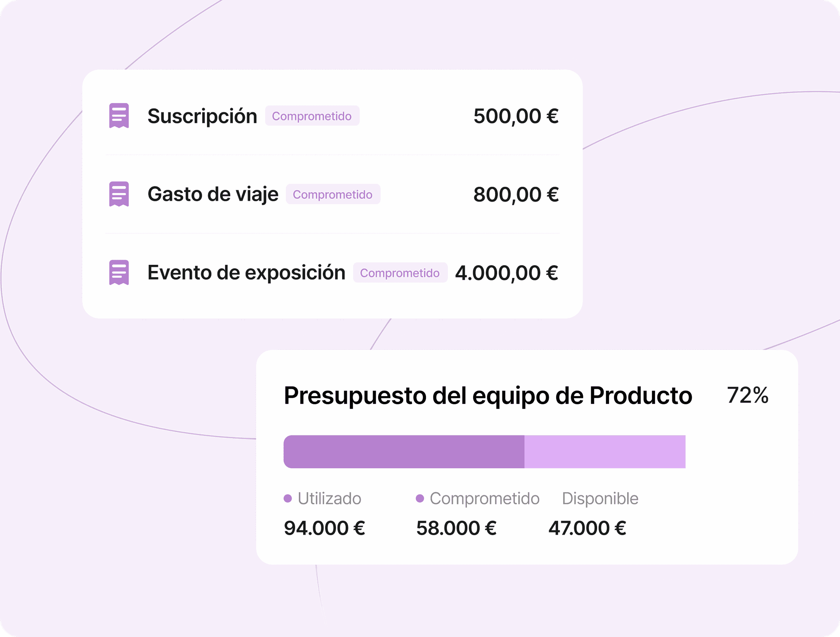The image size is (840, 637).
Task: Click the receipt icon beside Suscripción
Action: pyautogui.click(x=119, y=115)
